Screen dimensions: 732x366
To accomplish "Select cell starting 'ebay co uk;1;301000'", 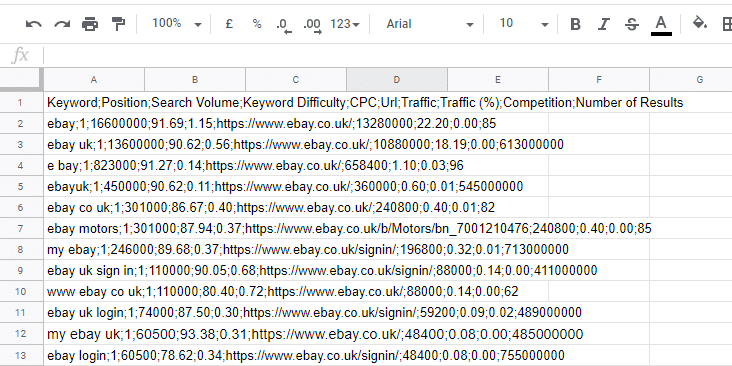I will coord(94,207).
